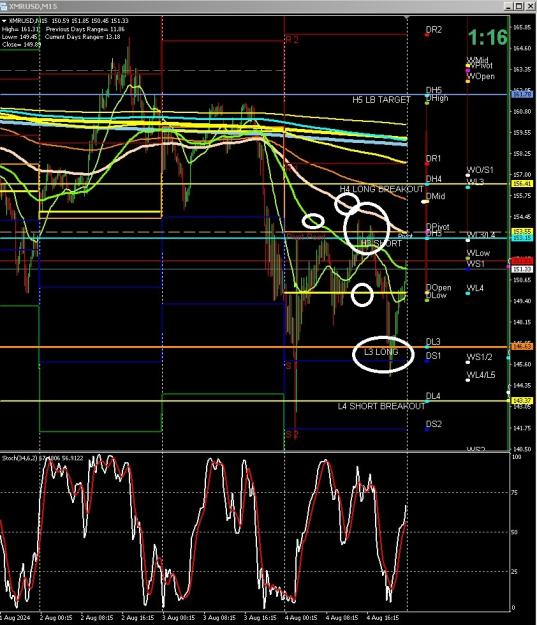The height and width of the screenshot is (625, 537).
Task: Click the magenta WPivot marker dot
Action: click(468, 71)
